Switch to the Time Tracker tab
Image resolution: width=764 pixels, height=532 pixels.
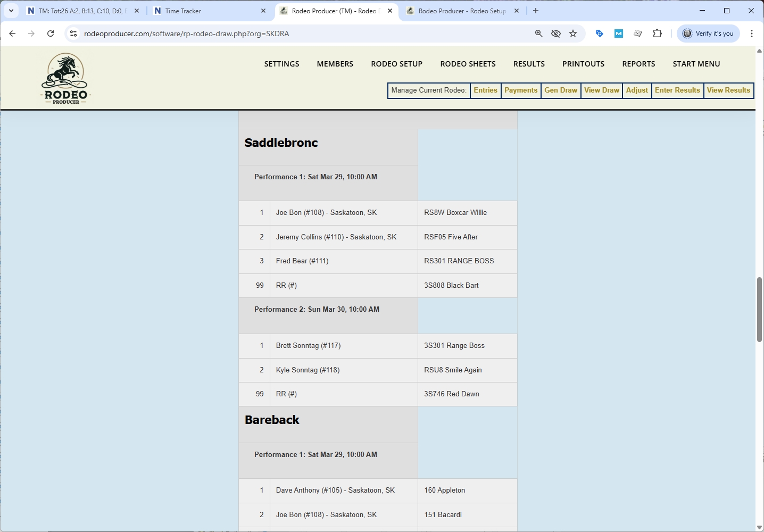[x=183, y=11]
